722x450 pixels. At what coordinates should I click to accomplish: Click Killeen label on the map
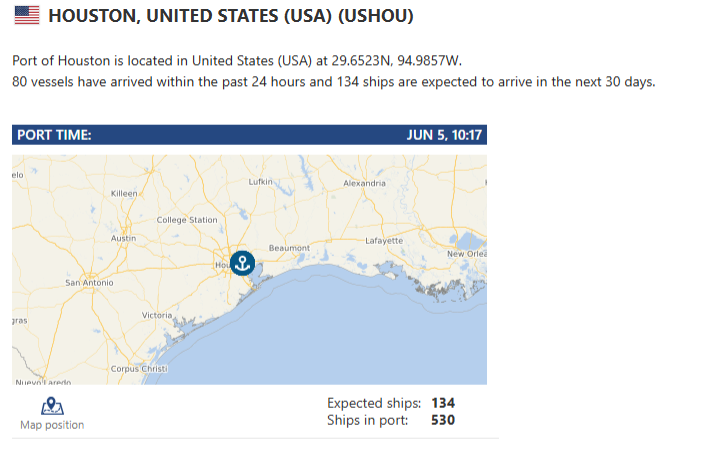click(x=124, y=193)
